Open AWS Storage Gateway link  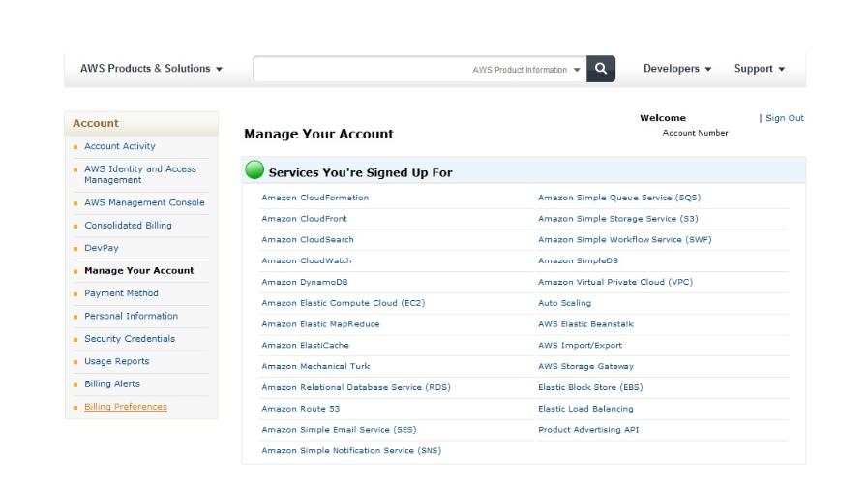pos(585,366)
